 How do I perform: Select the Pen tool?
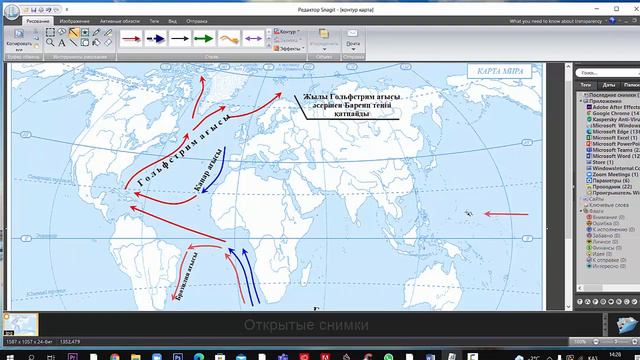pos(96,33)
